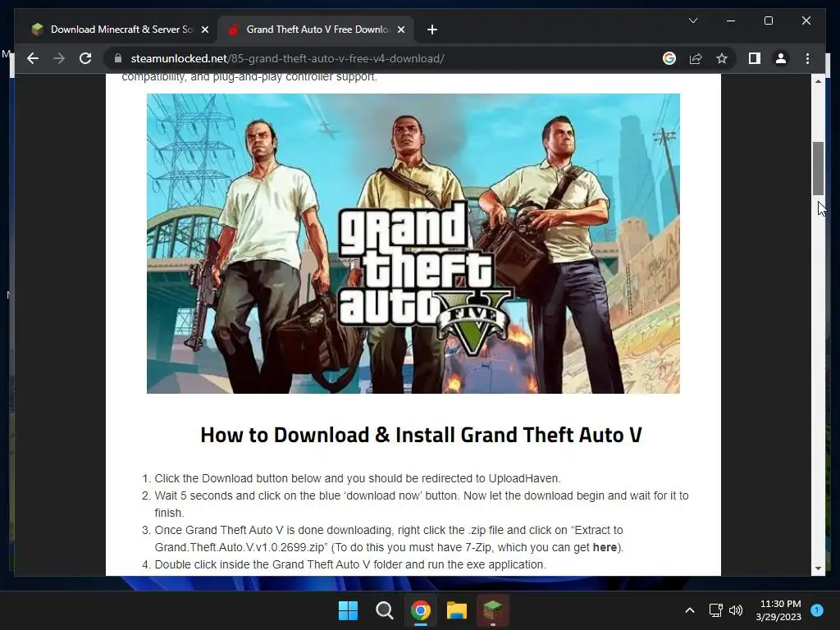This screenshot has width=840, height=630.
Task: Click step text 'Click the Download button below'
Action: pyautogui.click(x=358, y=478)
